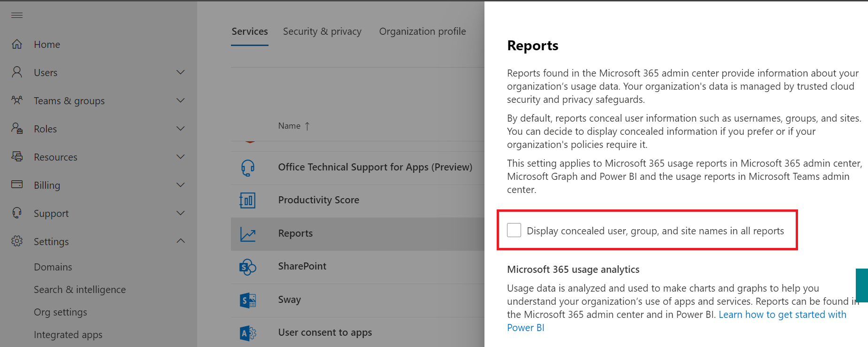Click the Settings gear icon in sidebar
Image resolution: width=868 pixels, height=347 pixels.
[17, 241]
